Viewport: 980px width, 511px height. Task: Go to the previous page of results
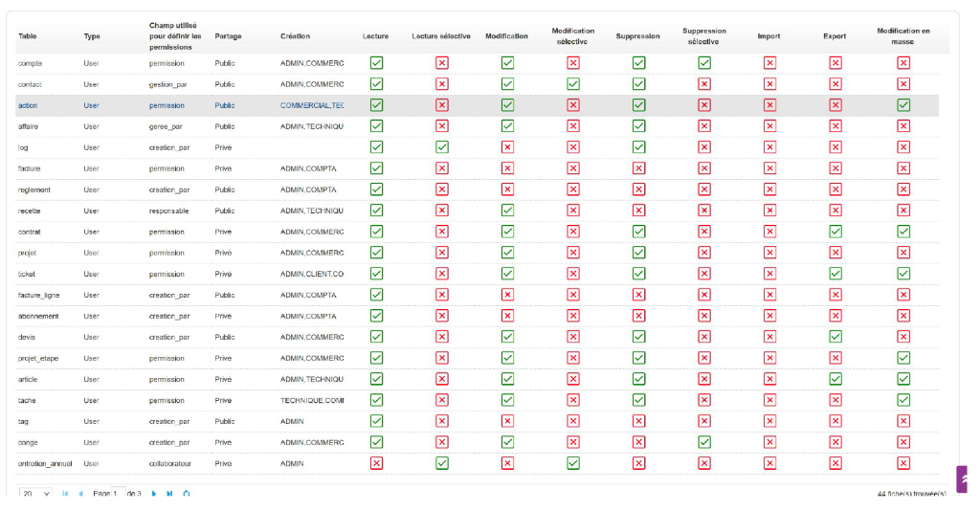tap(80, 494)
